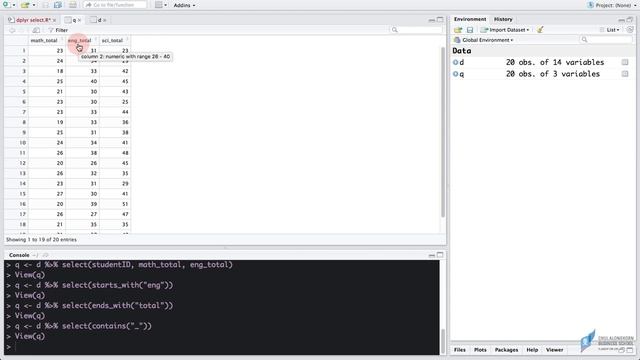640x360 pixels.
Task: Click the Print icon in the main toolbar
Action: coord(72,5)
